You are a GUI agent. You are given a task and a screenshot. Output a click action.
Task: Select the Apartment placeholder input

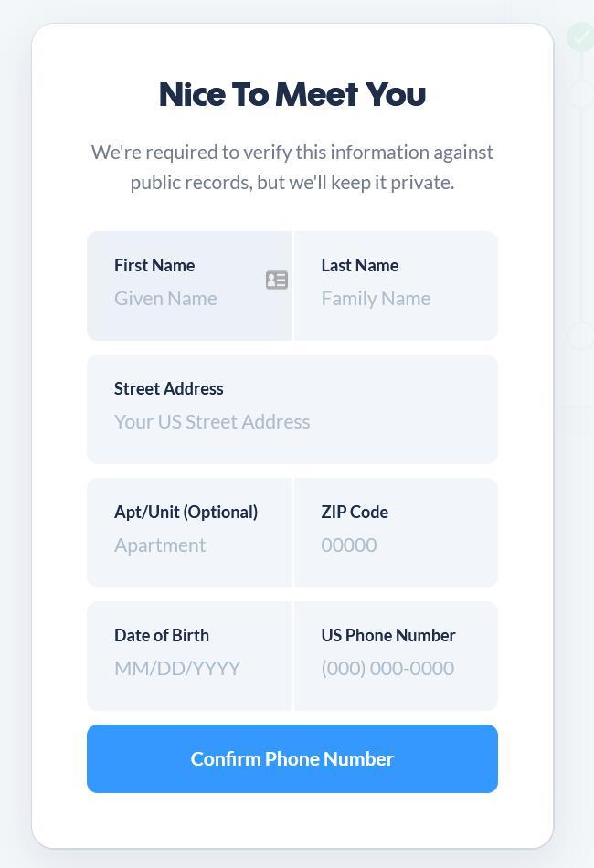[189, 533]
